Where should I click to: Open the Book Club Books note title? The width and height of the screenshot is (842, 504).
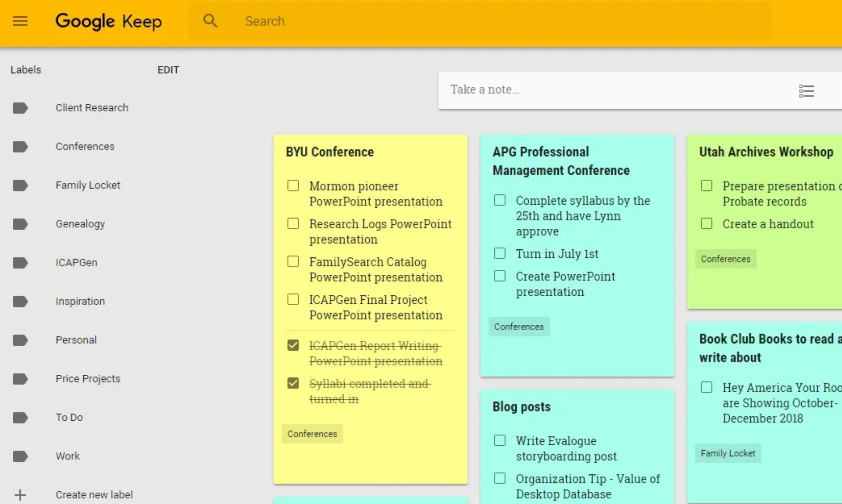point(770,348)
